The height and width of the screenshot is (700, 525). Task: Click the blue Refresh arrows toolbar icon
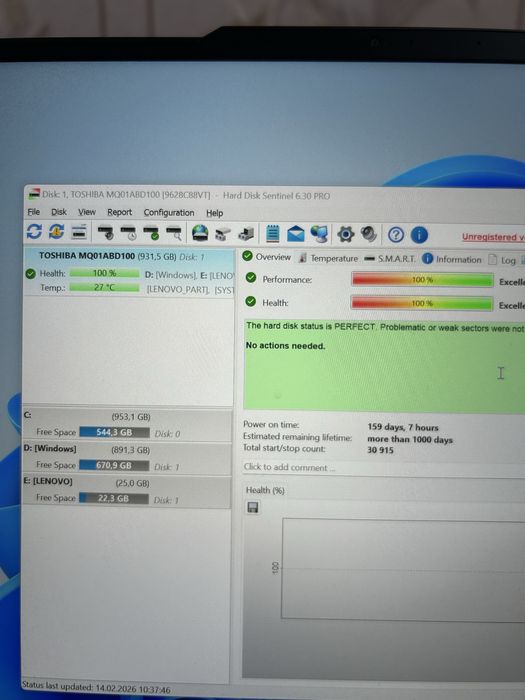34,231
